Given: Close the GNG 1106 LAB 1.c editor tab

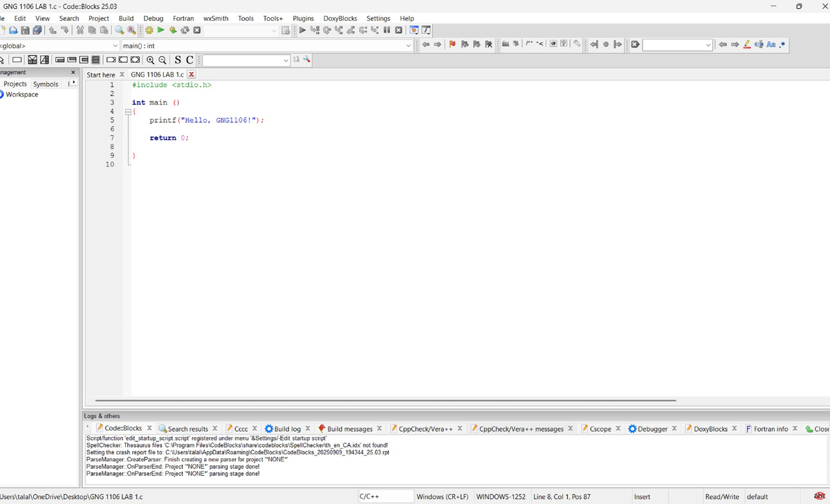Looking at the screenshot, I should pyautogui.click(x=191, y=75).
